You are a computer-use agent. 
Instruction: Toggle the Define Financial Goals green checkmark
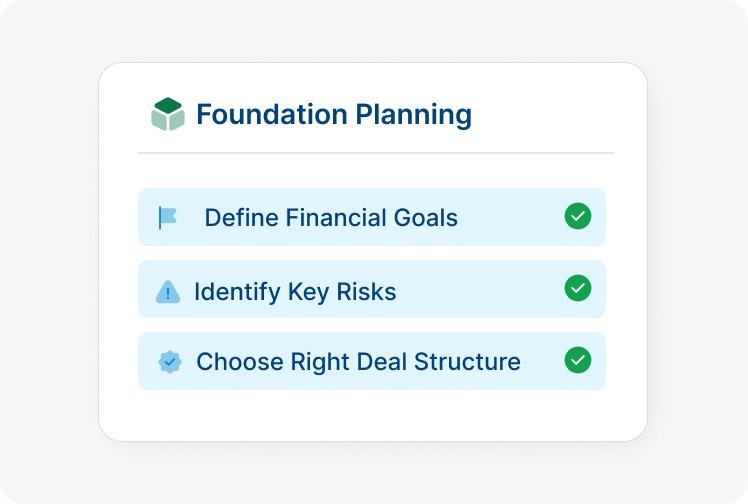tap(578, 216)
